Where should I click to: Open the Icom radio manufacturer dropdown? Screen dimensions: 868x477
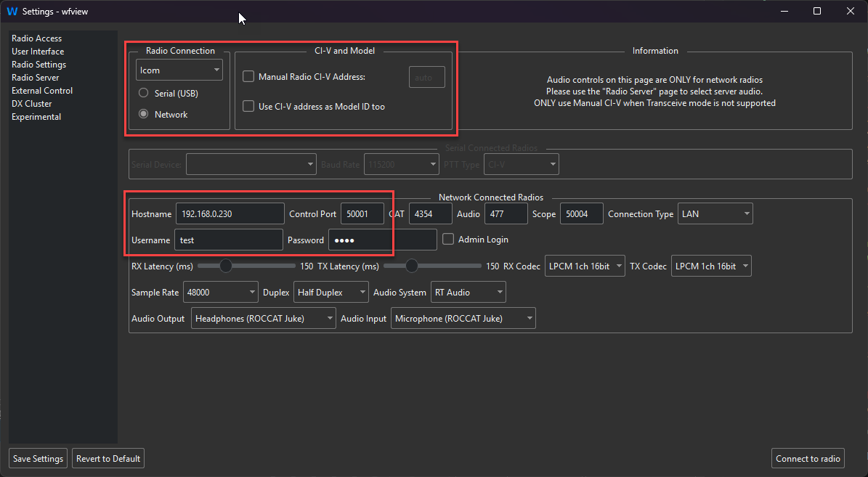(x=179, y=70)
